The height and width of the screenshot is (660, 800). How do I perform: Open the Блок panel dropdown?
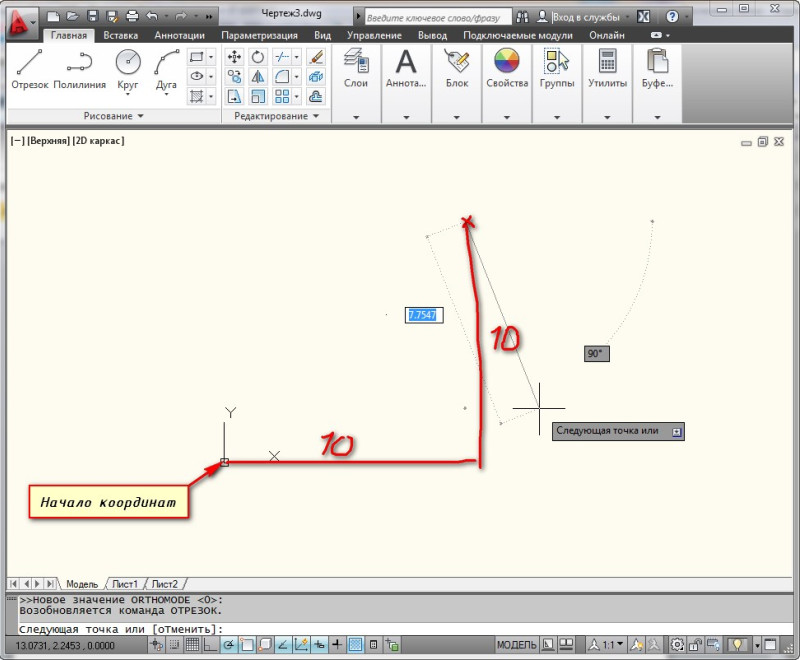pyautogui.click(x=457, y=117)
